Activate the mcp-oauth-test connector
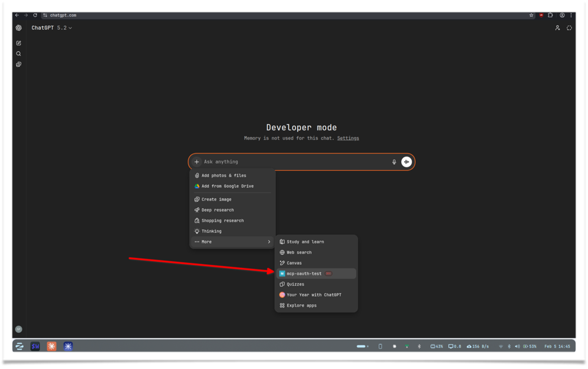 pyautogui.click(x=304, y=273)
